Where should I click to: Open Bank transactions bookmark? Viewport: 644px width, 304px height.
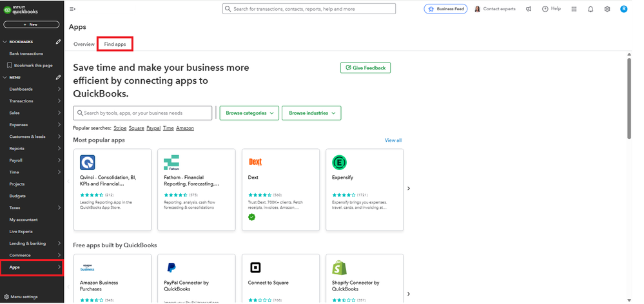click(x=26, y=53)
